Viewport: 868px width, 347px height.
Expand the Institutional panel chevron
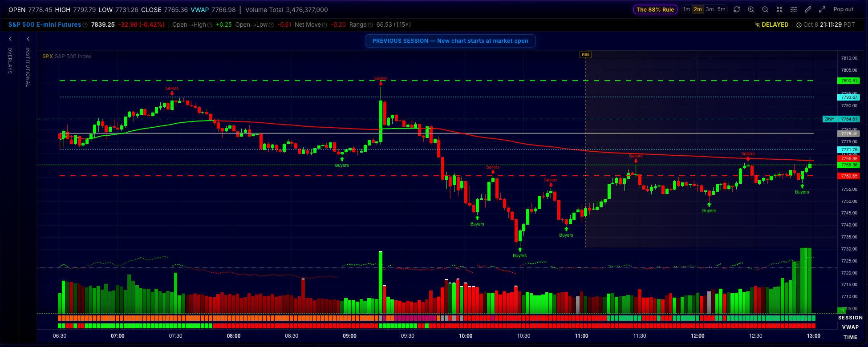click(28, 39)
